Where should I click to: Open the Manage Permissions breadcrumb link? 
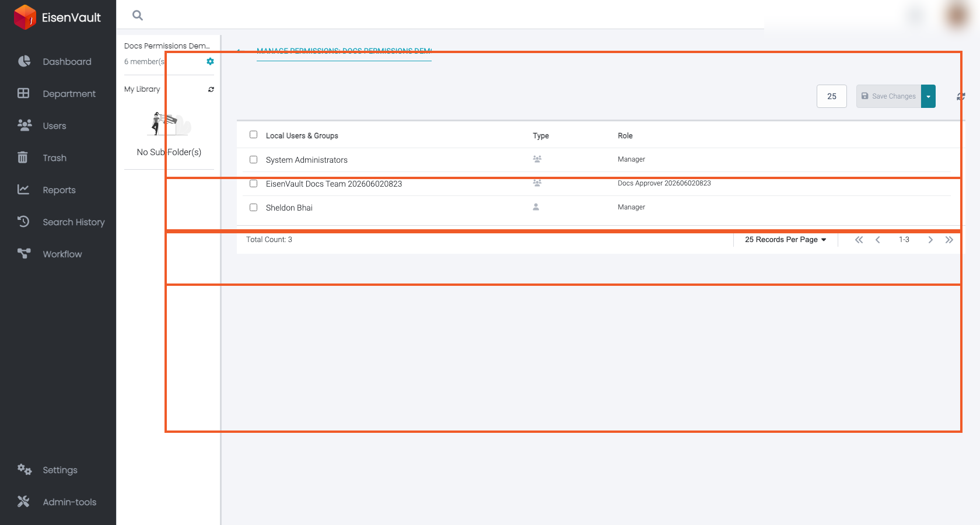[344, 51]
